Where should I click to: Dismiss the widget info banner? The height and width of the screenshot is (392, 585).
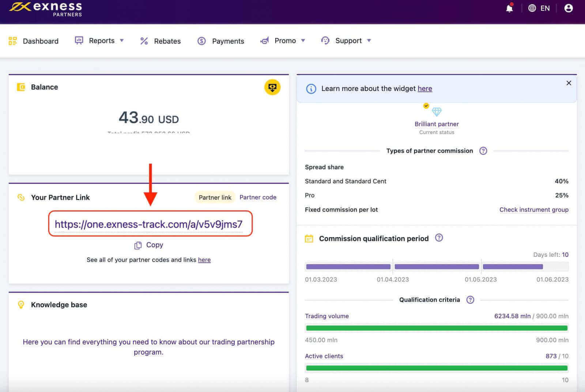tap(569, 83)
